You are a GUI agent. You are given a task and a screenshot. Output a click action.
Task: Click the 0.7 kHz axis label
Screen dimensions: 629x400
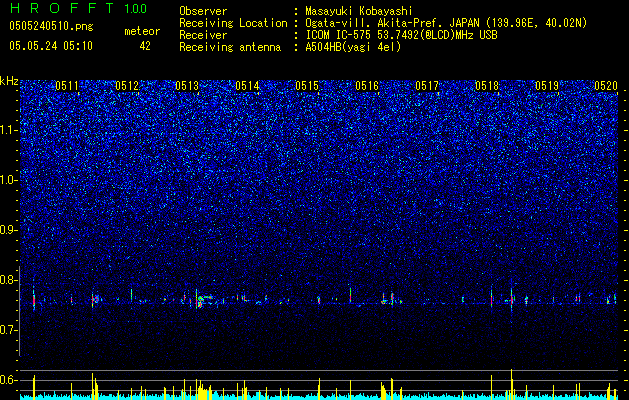click(x=9, y=330)
